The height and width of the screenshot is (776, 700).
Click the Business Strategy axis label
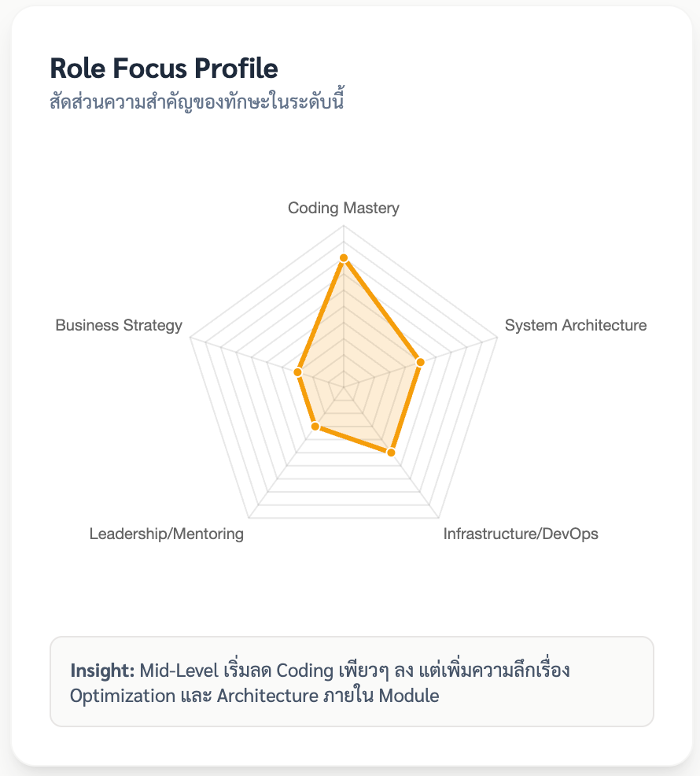point(119,325)
